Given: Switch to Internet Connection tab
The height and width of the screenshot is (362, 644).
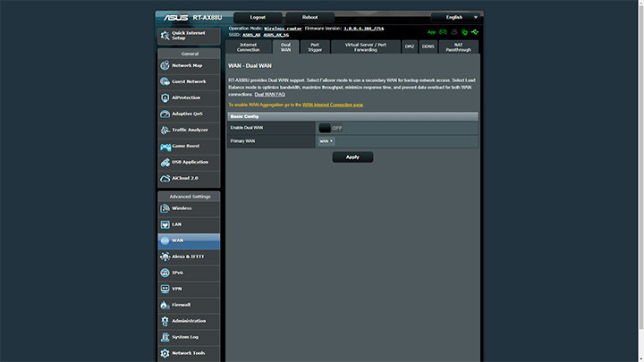Looking at the screenshot, I should click(248, 47).
